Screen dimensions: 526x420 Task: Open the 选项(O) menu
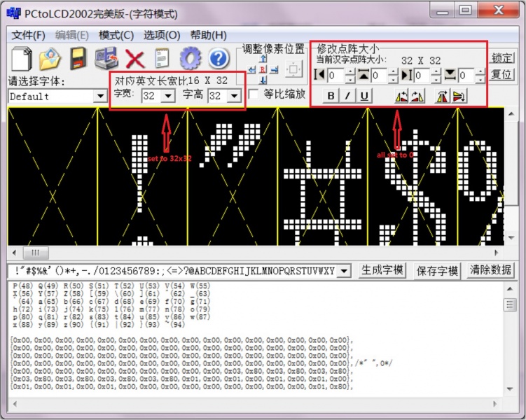pos(162,35)
